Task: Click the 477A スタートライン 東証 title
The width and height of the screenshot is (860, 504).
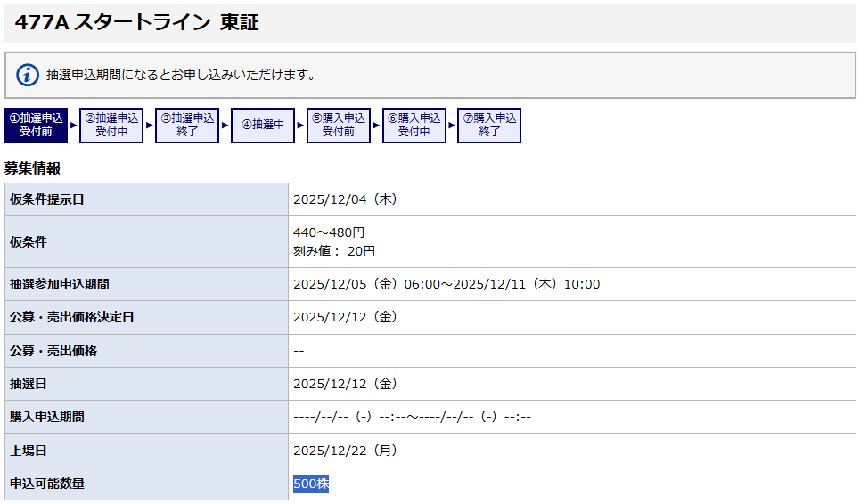Action: 136,23
